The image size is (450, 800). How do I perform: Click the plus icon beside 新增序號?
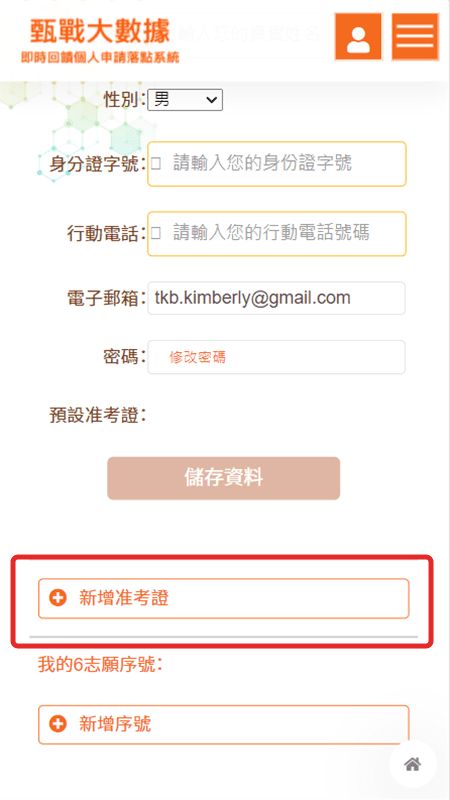[x=58, y=724]
